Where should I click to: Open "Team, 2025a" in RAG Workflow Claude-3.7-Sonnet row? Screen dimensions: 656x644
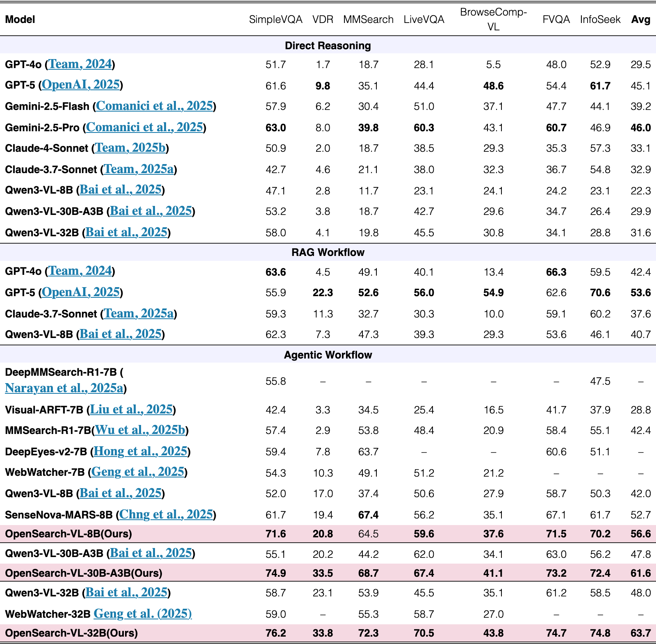[x=139, y=313]
